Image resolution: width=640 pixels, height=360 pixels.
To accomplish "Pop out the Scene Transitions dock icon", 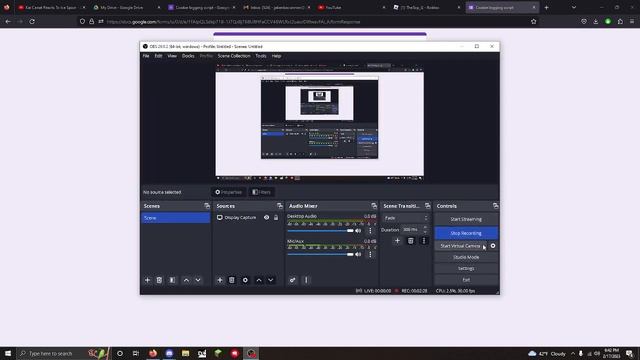I will click(x=427, y=206).
